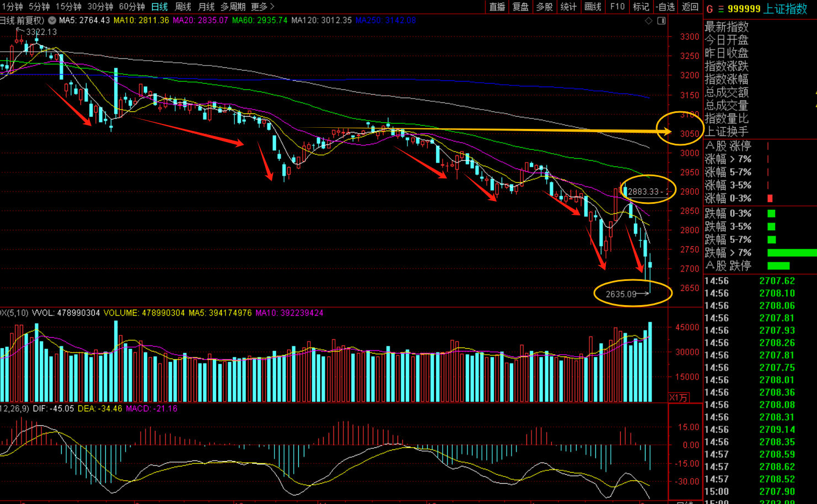Click the 复盘 replay button
The height and width of the screenshot is (504, 817).
tap(521, 7)
